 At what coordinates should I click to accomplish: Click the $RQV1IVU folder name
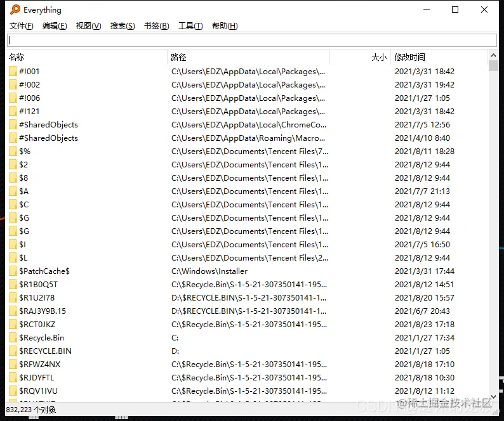[x=38, y=391]
